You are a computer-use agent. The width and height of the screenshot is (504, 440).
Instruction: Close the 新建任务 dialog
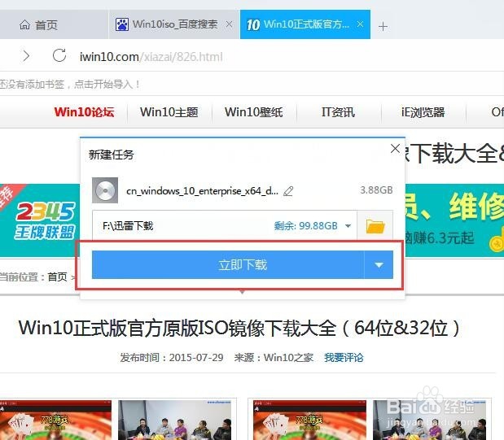[x=395, y=148]
